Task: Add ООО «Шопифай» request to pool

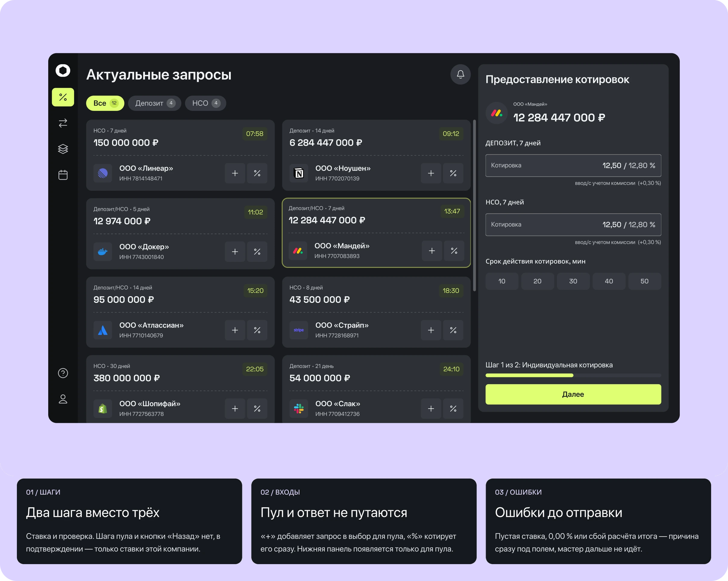Action: pyautogui.click(x=235, y=409)
